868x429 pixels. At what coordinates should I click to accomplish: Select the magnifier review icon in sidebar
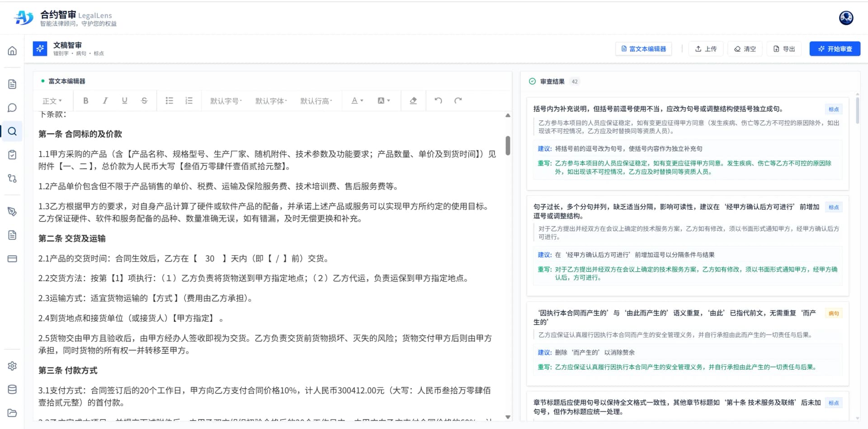click(12, 132)
